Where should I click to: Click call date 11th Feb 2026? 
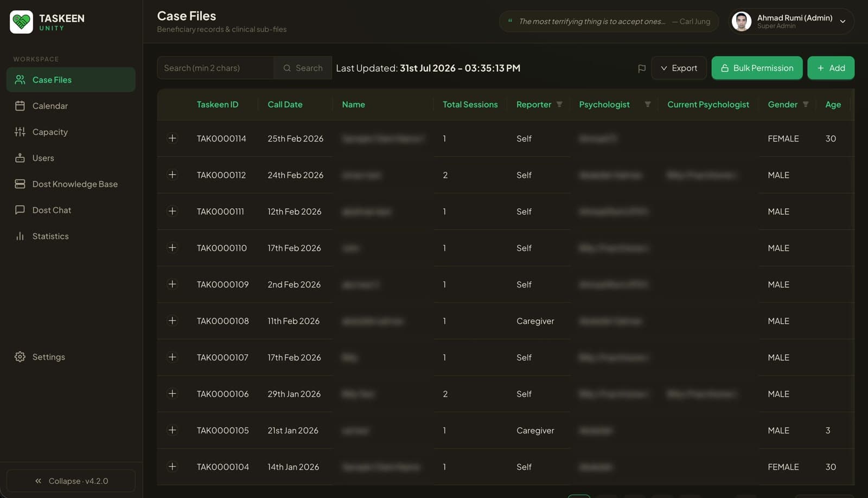(x=293, y=321)
